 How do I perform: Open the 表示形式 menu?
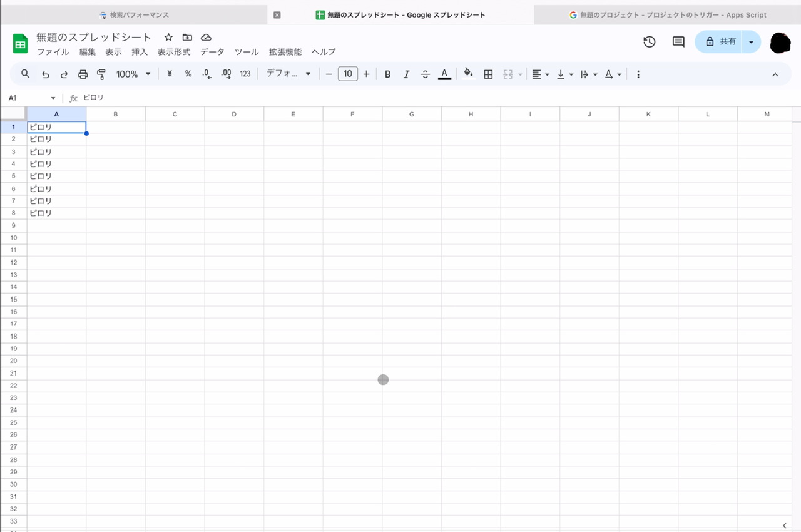coord(174,52)
